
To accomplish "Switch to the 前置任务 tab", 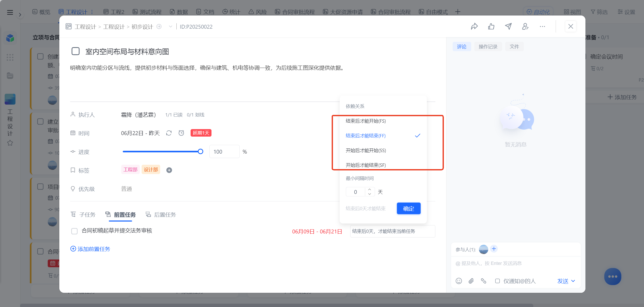I will point(120,215).
